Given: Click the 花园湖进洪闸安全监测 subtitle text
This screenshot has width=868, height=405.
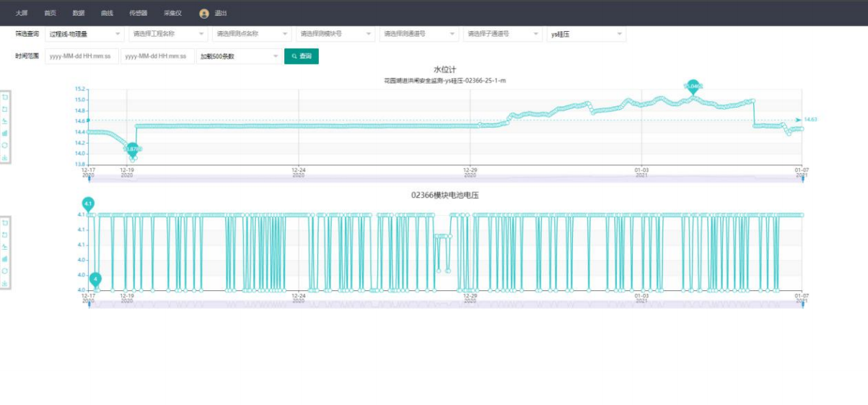Looking at the screenshot, I should click(414, 80).
